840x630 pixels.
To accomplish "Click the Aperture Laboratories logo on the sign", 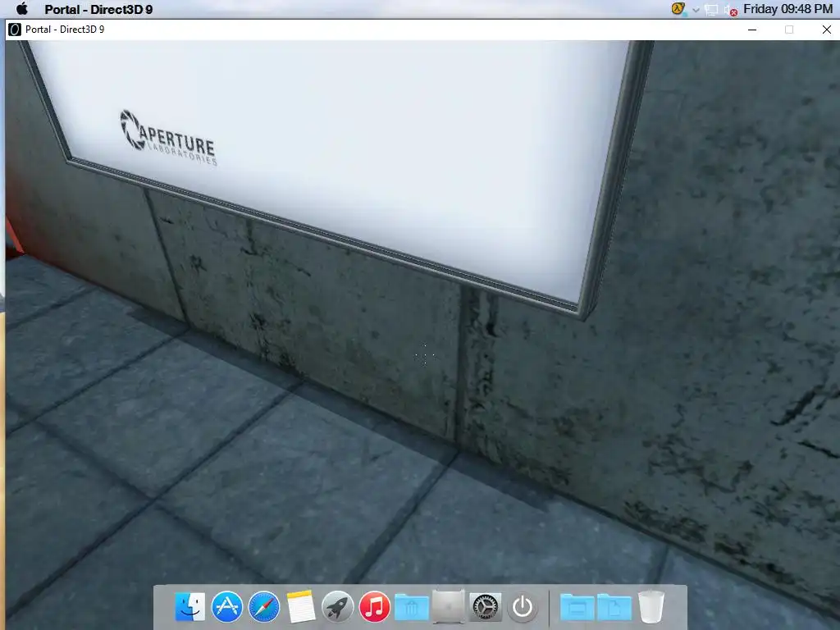I will coord(168,138).
